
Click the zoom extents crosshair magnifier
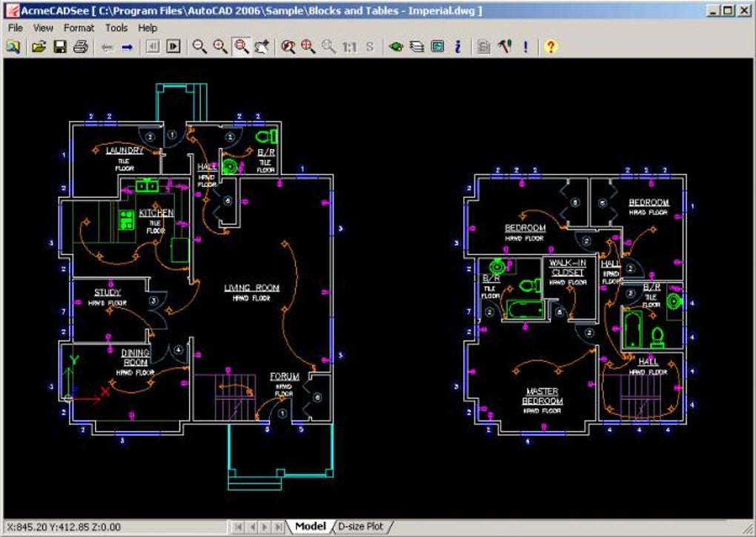(308, 47)
